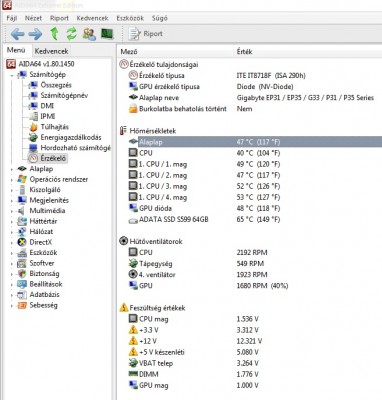Click the 4. ventilátor fan icon
The width and height of the screenshot is (382, 400).
pos(133,274)
